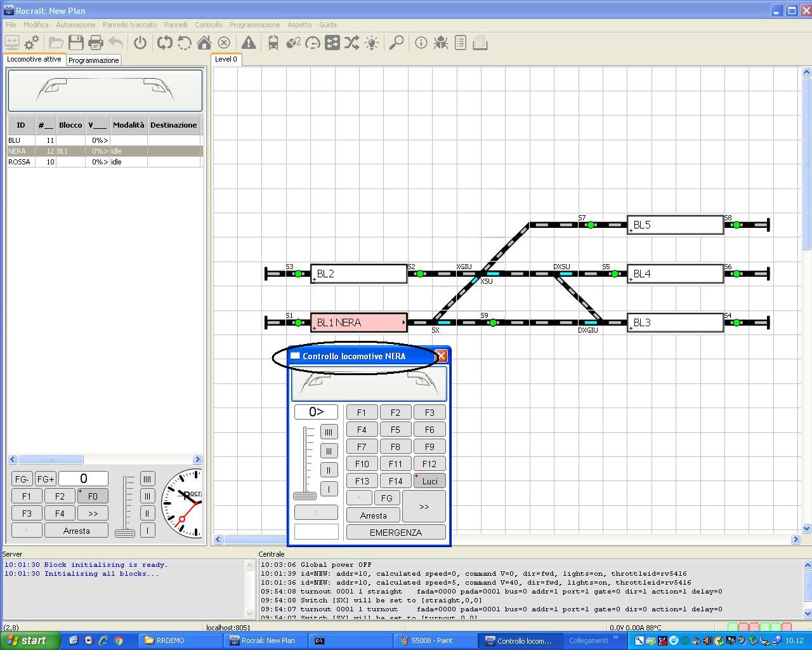Click the >> direction button in NERA dialog
Viewport: 812px width, 650px height.
[x=424, y=507]
